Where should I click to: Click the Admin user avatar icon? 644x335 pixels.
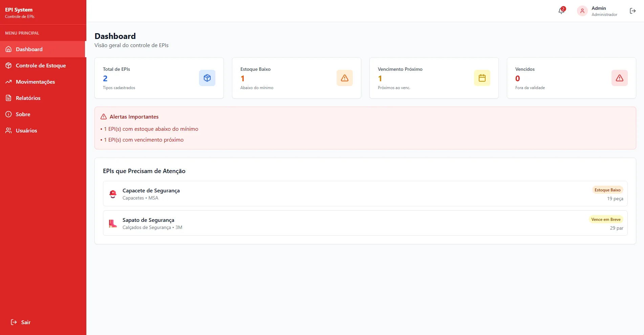(x=582, y=11)
